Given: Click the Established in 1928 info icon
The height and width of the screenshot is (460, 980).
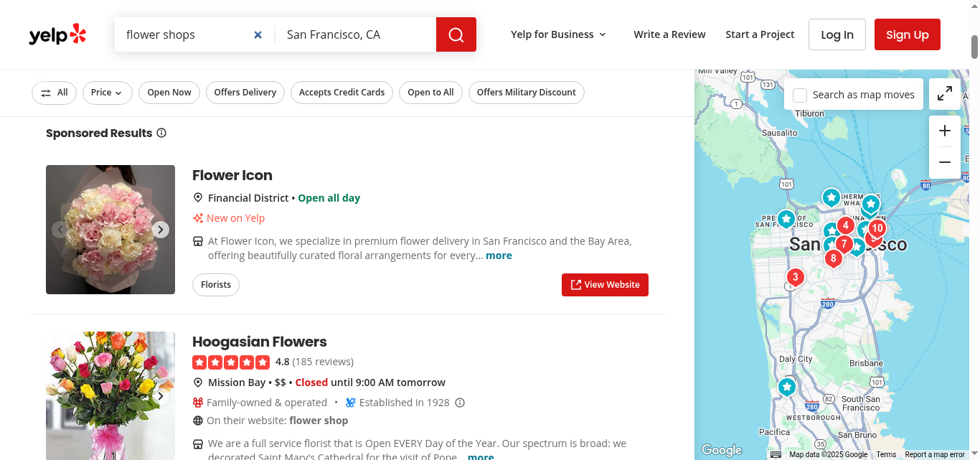Looking at the screenshot, I should coord(460,403).
